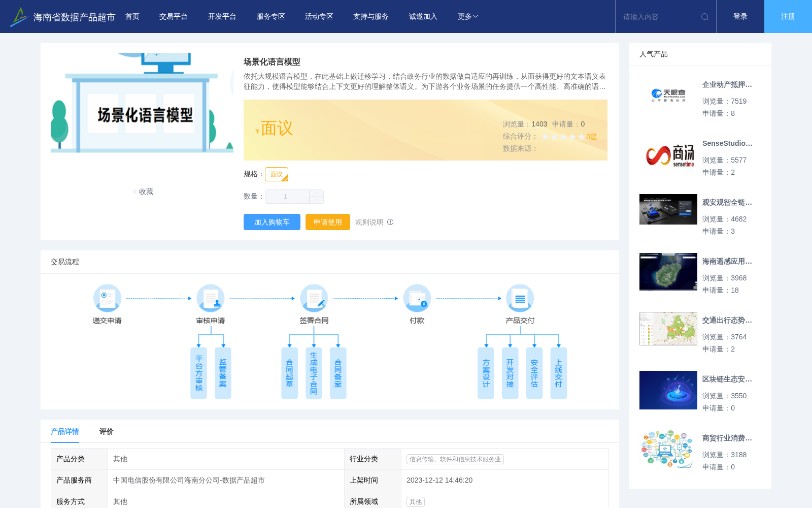Click the first rating star
The height and width of the screenshot is (508, 812).
click(x=545, y=137)
